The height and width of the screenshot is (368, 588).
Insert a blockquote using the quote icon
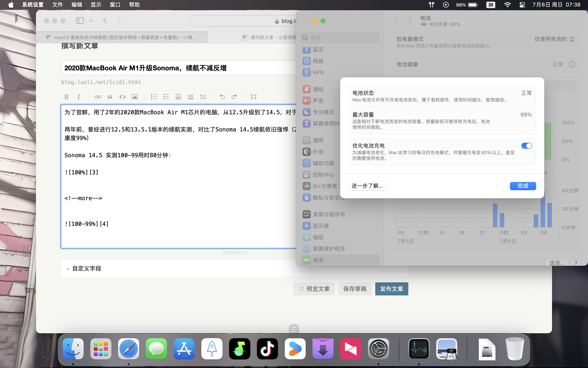pos(110,97)
